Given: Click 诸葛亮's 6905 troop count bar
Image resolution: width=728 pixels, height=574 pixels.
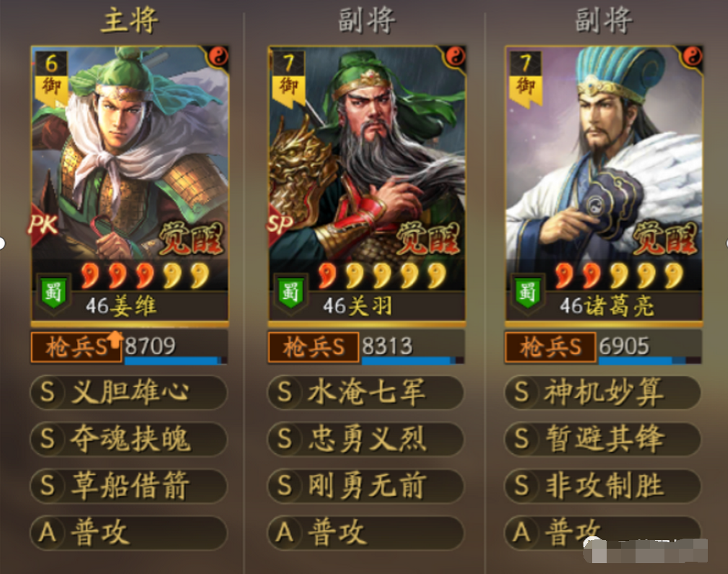Looking at the screenshot, I should coord(649,347).
